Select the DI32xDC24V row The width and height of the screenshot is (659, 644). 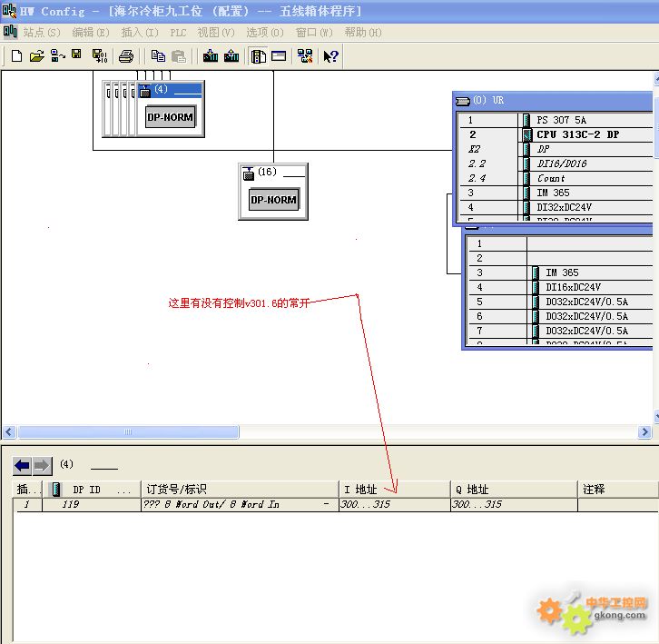point(555,207)
